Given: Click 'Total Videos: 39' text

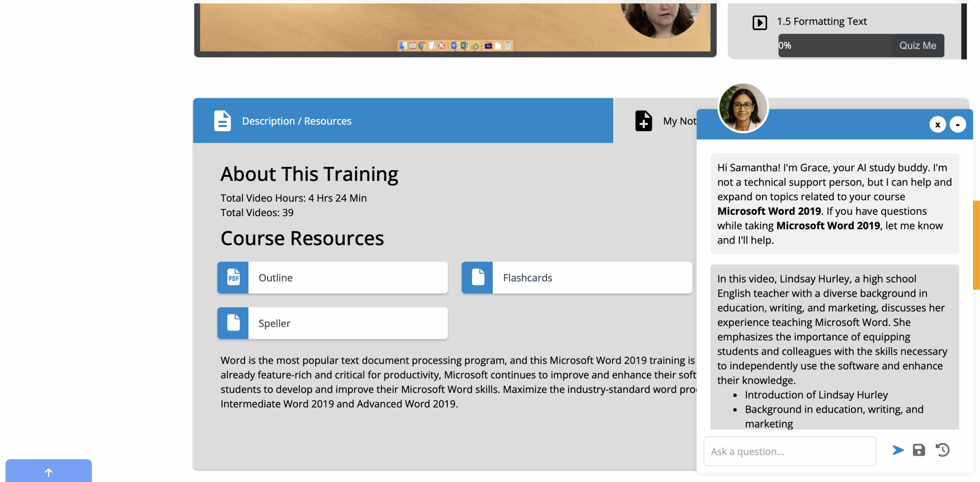Looking at the screenshot, I should [x=257, y=213].
